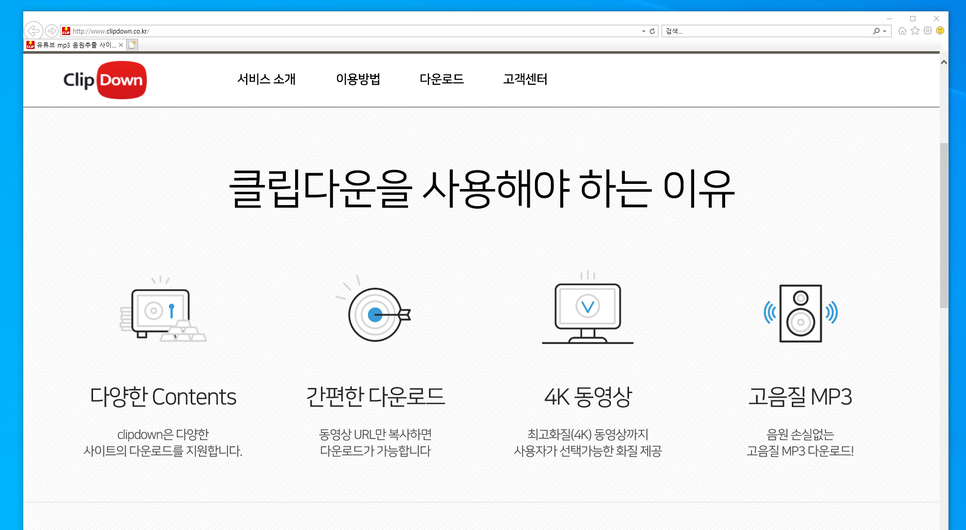This screenshot has height=530, width=966.
Task: Open the 고객센터 menu
Action: point(525,80)
